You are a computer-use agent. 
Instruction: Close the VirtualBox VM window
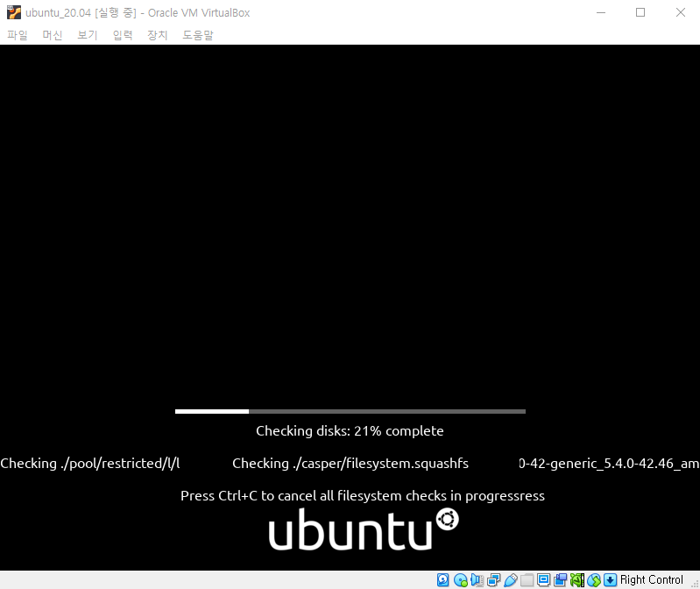[681, 12]
